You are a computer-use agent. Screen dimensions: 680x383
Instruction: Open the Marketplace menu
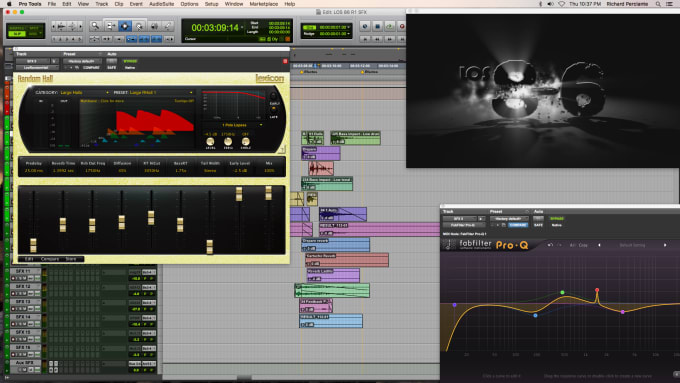pyautogui.click(x=264, y=4)
